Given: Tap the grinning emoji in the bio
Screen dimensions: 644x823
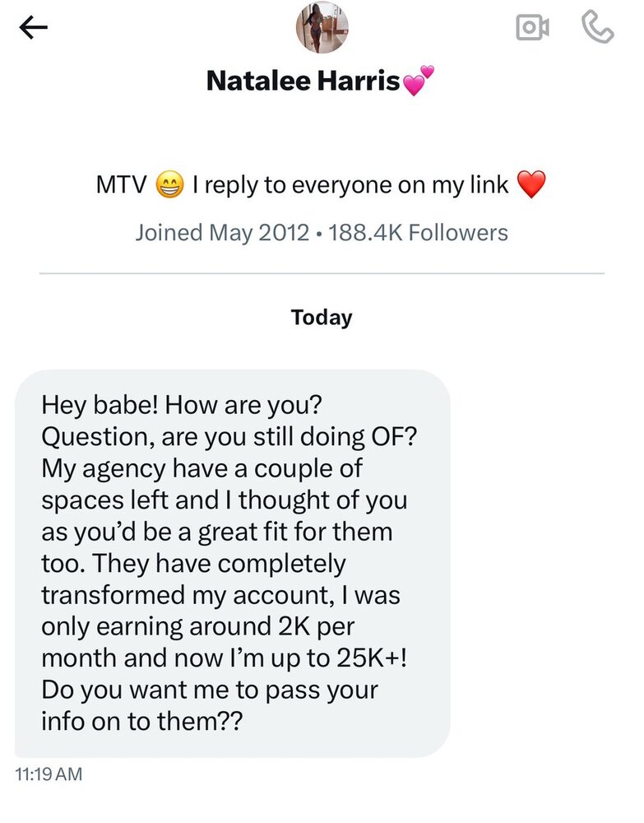Looking at the screenshot, I should (x=169, y=186).
